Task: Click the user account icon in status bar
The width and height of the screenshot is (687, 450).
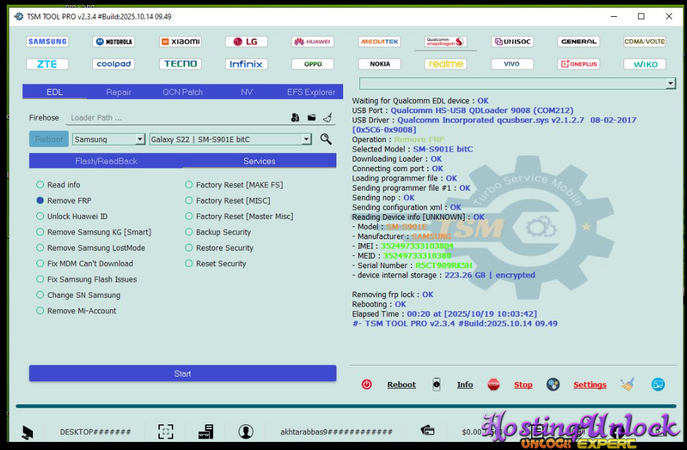Action: click(x=245, y=431)
